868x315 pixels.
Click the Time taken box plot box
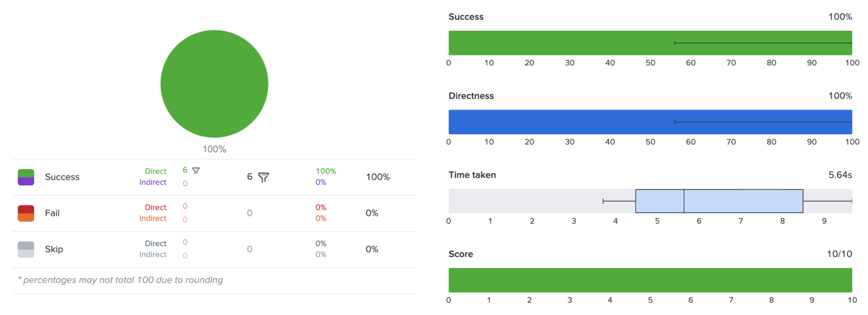pos(719,201)
